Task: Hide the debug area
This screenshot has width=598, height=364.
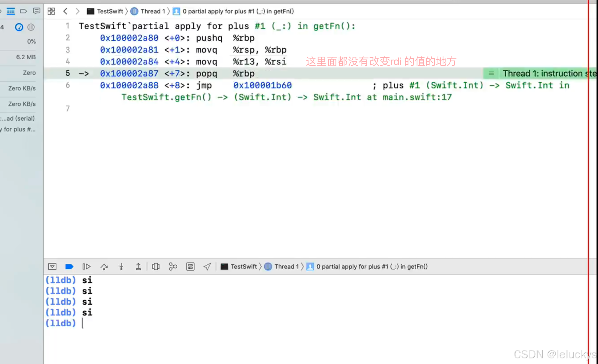Action: (52, 266)
